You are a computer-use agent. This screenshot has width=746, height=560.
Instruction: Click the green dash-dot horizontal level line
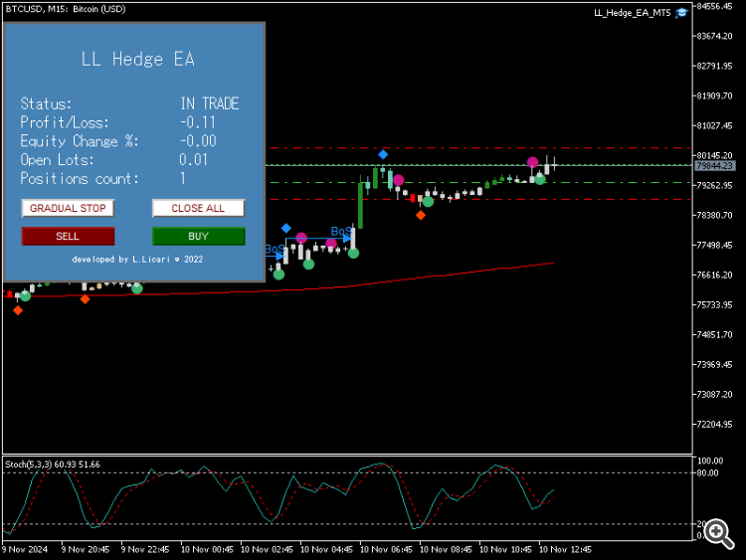pyautogui.click(x=480, y=183)
